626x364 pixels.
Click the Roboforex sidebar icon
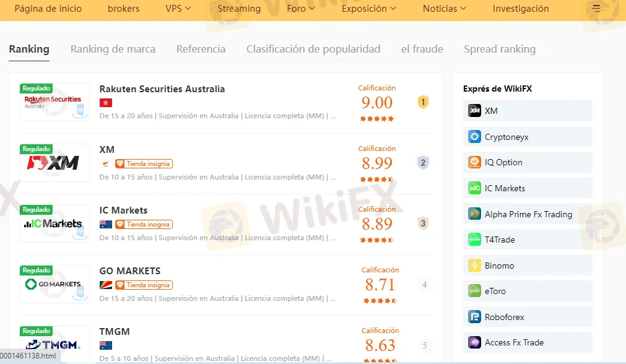[x=474, y=317]
